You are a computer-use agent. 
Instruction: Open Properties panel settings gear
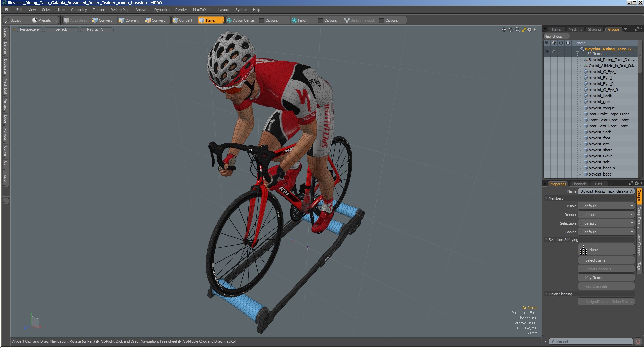pyautogui.click(x=636, y=184)
